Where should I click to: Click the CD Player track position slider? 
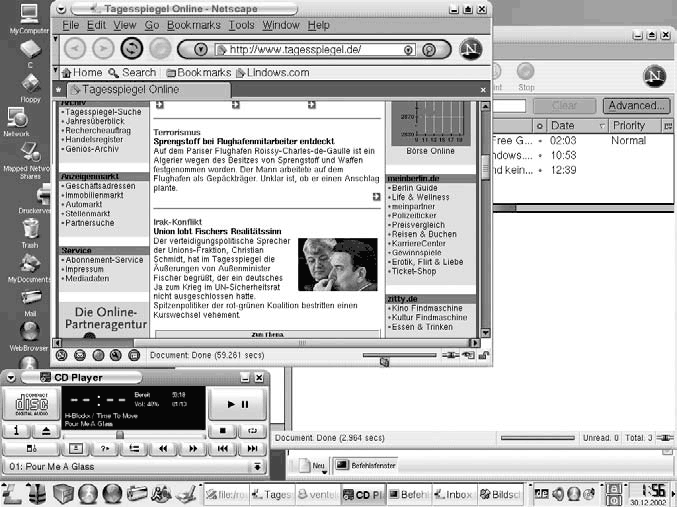coord(120,434)
